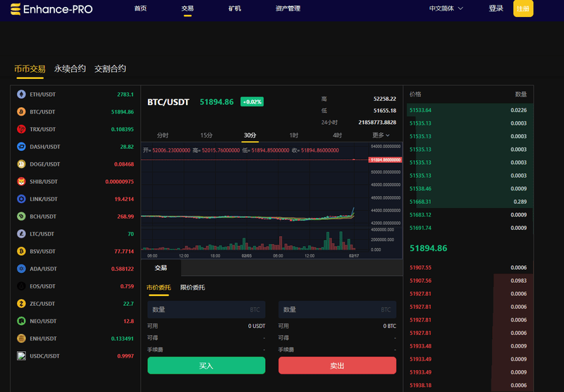Select the ETH/USDT coin icon

[x=21, y=94]
